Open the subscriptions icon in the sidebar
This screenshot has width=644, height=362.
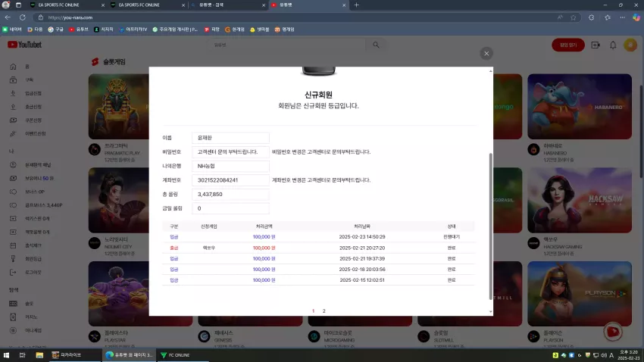pyautogui.click(x=13, y=80)
